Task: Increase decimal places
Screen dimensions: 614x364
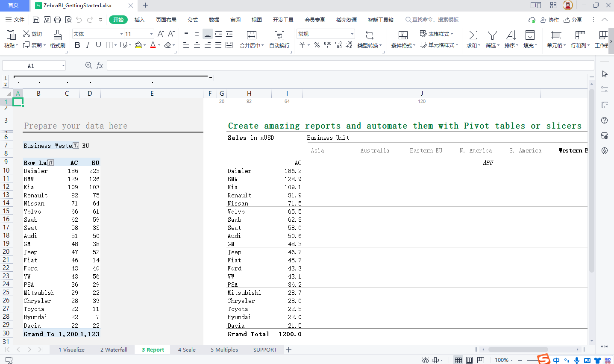Action: (x=338, y=45)
